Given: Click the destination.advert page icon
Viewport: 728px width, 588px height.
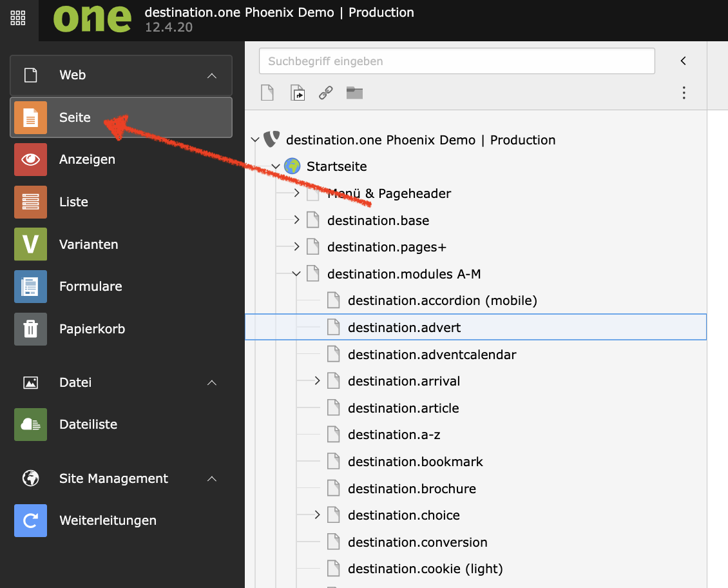Looking at the screenshot, I should pos(333,327).
